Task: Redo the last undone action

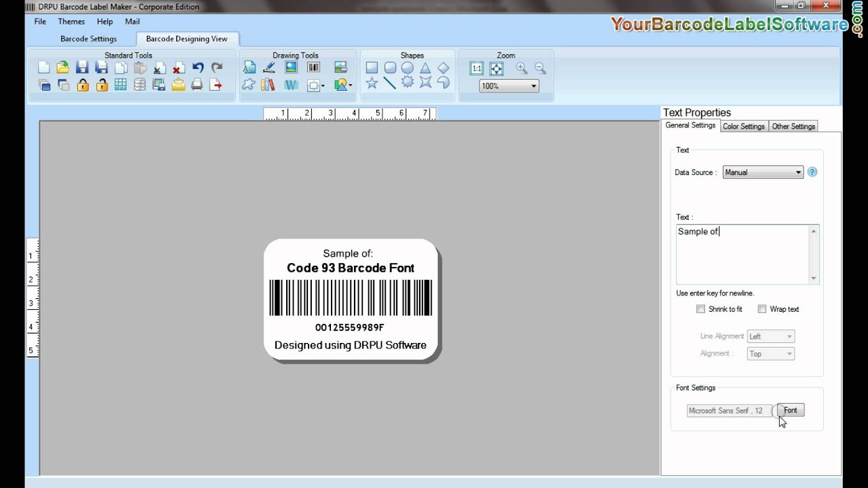Action: click(x=216, y=68)
